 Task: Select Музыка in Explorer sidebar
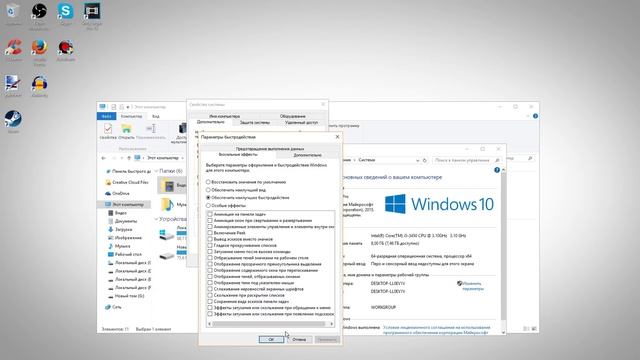pyautogui.click(x=119, y=246)
